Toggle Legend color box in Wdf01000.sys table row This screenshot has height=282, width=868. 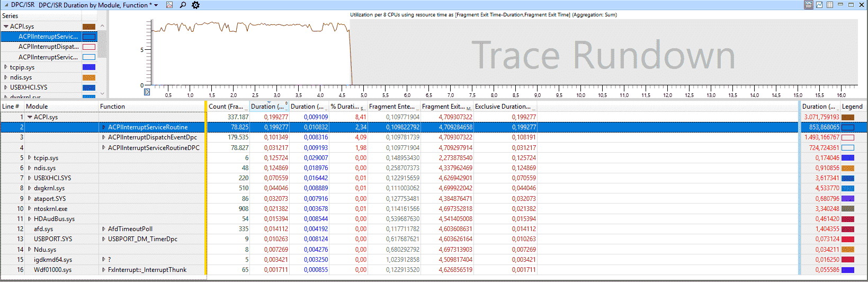point(848,270)
